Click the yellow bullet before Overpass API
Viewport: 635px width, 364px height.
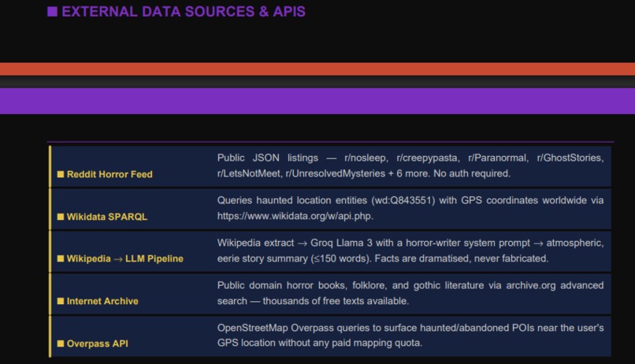pos(61,344)
